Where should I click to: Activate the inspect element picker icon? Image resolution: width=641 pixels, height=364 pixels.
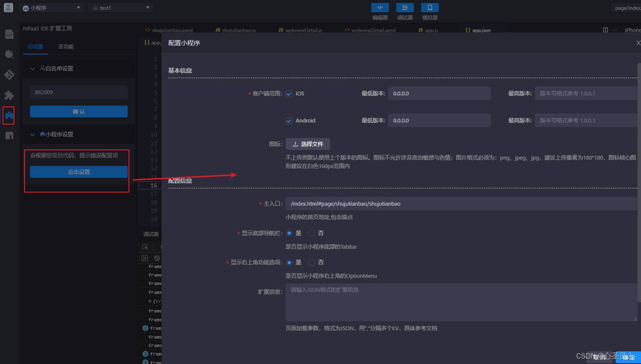coord(145,247)
